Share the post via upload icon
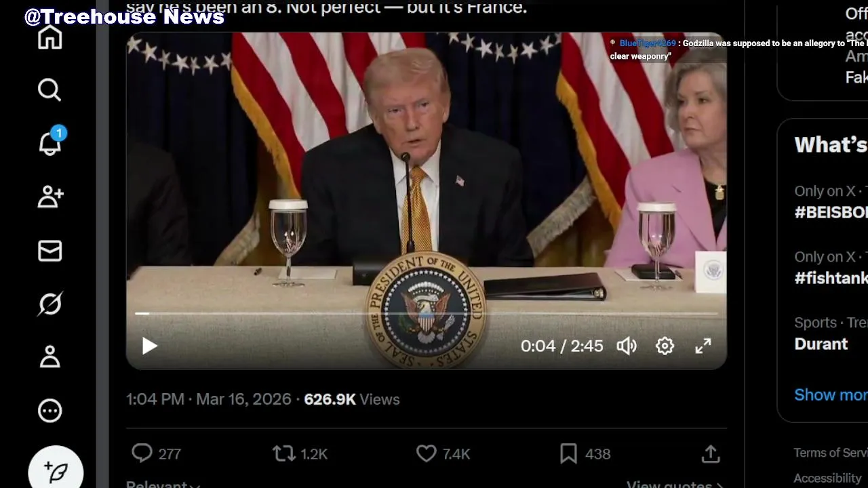 point(711,453)
